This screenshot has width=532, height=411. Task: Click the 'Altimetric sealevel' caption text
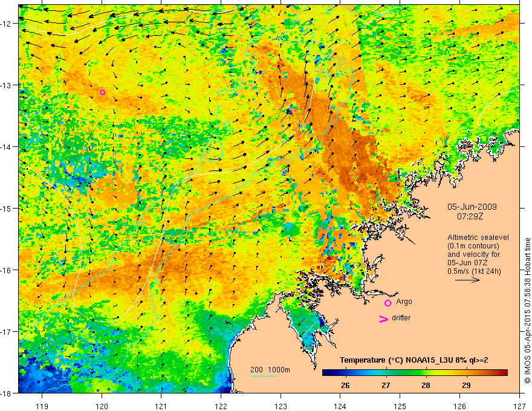(478, 238)
